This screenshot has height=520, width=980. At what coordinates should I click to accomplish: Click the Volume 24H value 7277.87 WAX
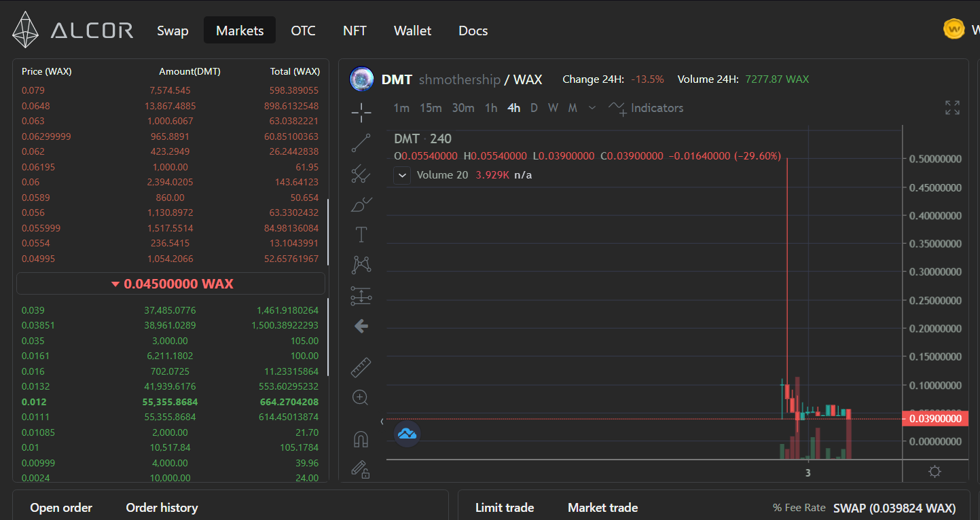(x=777, y=79)
